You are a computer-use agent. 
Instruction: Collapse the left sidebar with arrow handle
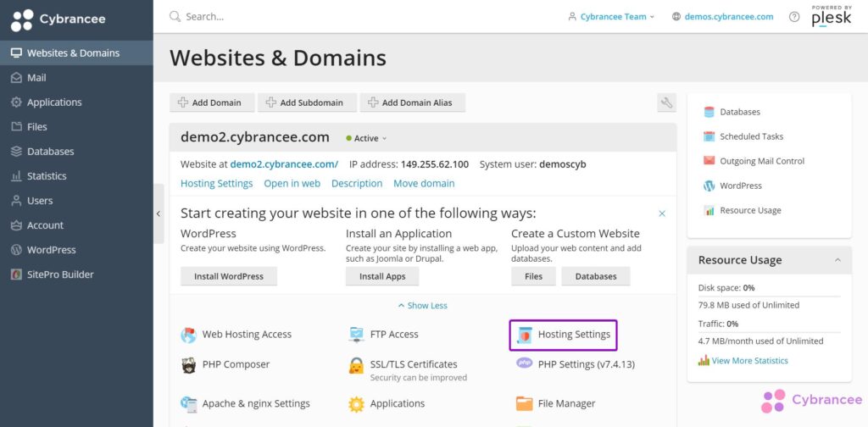pyautogui.click(x=159, y=213)
